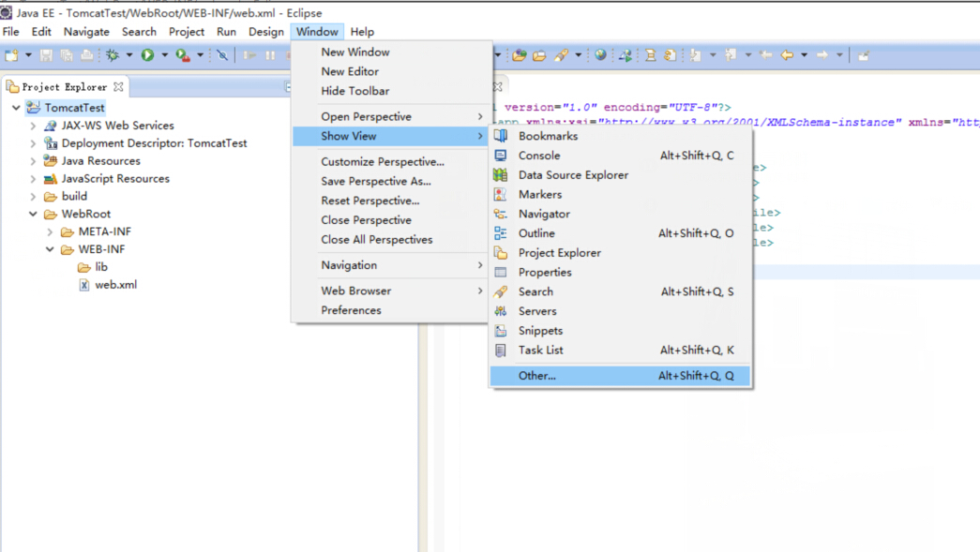Click the Forward arrow navigation icon
The height and width of the screenshot is (552, 980).
(x=822, y=55)
